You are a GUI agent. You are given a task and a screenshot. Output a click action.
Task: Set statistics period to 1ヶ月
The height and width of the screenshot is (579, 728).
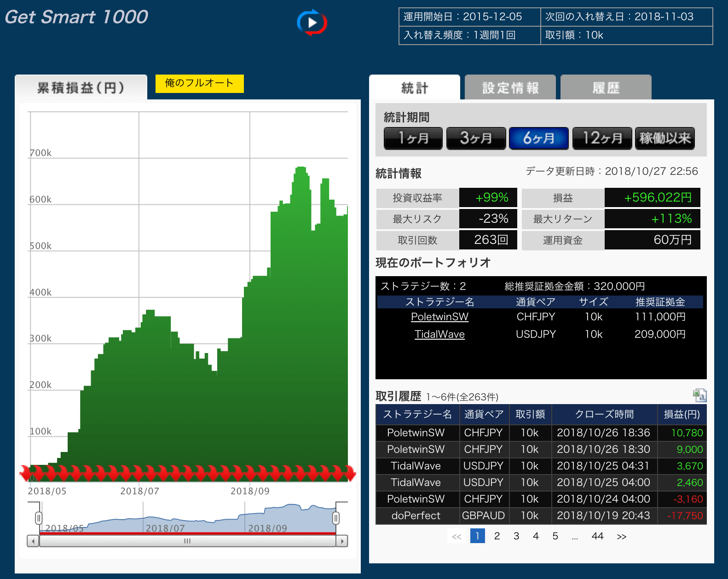tap(413, 138)
